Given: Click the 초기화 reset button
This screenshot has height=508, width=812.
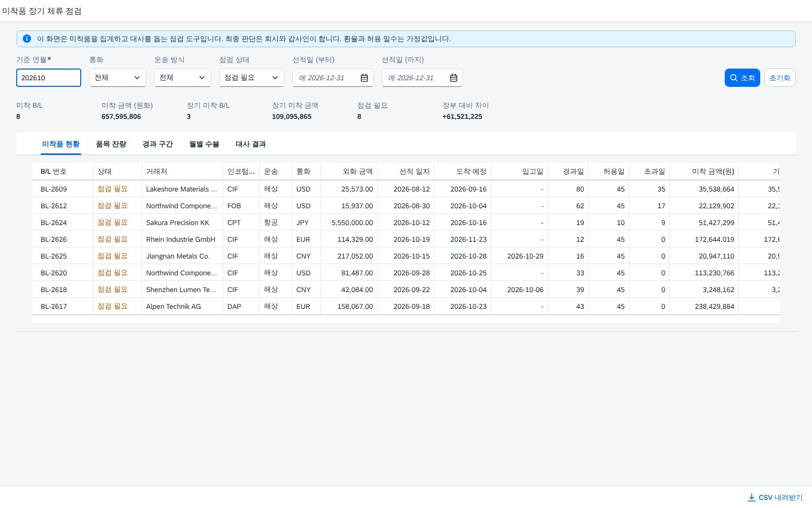Looking at the screenshot, I should (780, 78).
